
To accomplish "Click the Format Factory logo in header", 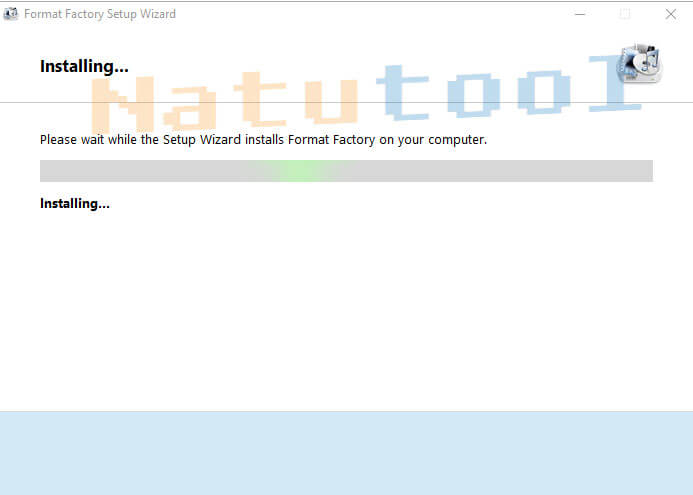I will coord(639,67).
